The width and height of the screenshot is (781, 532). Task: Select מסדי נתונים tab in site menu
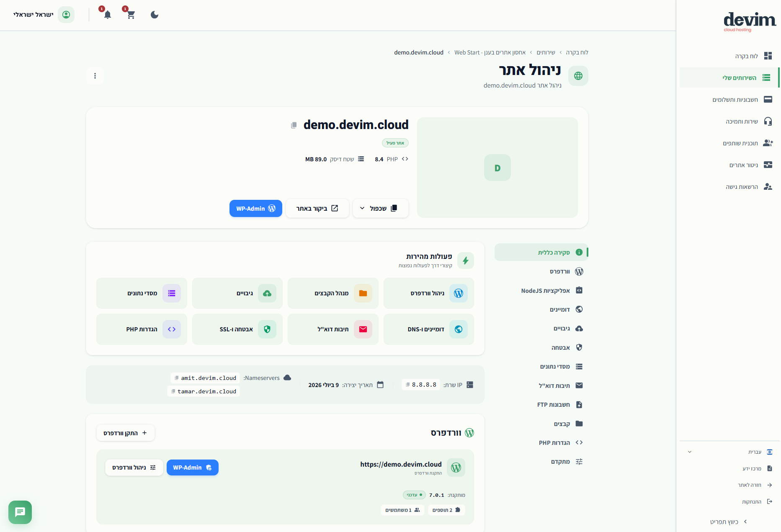(541, 367)
